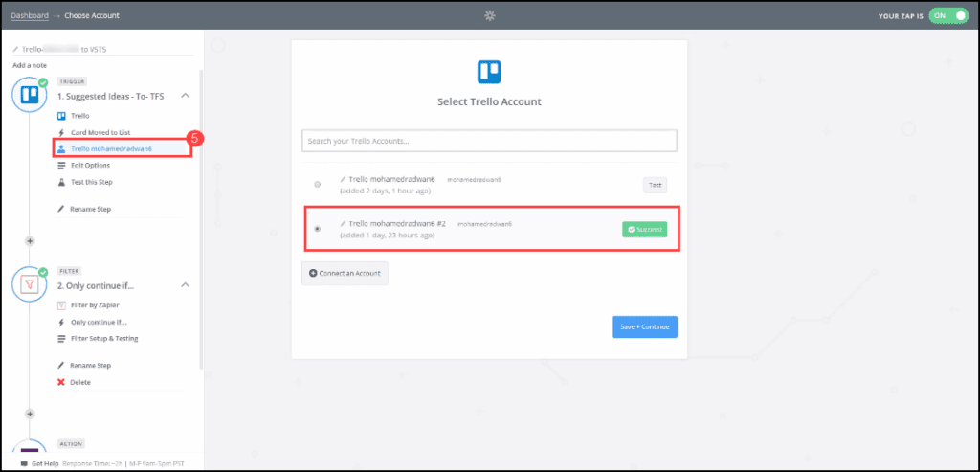Click the Trello logo above Select Trello Account
Screen dimensions: 980x472
coord(489,72)
